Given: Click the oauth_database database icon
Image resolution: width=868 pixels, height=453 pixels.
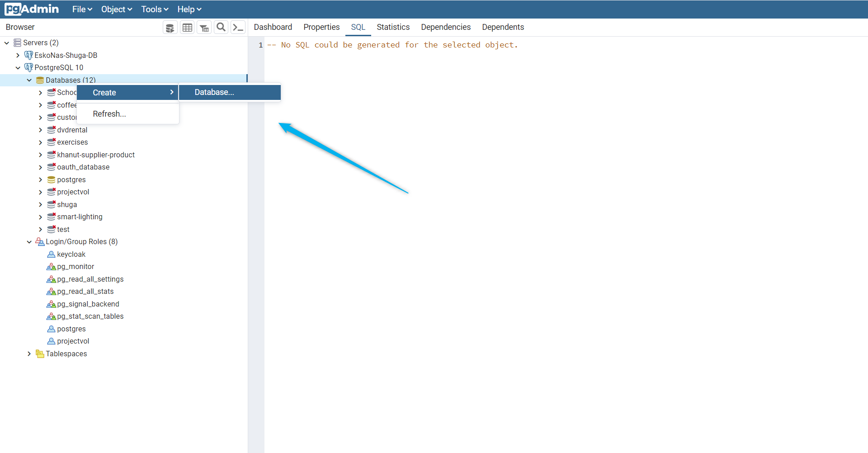Looking at the screenshot, I should [x=51, y=167].
